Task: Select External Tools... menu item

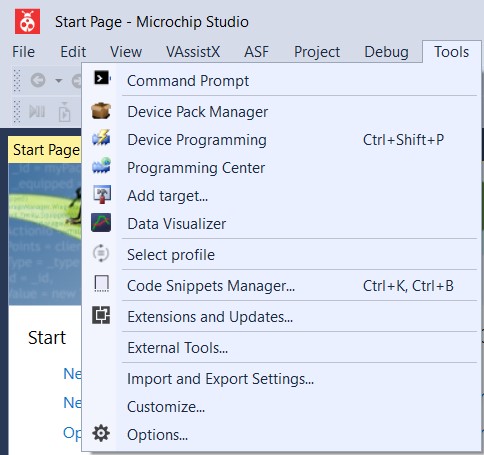Action: (x=280, y=348)
